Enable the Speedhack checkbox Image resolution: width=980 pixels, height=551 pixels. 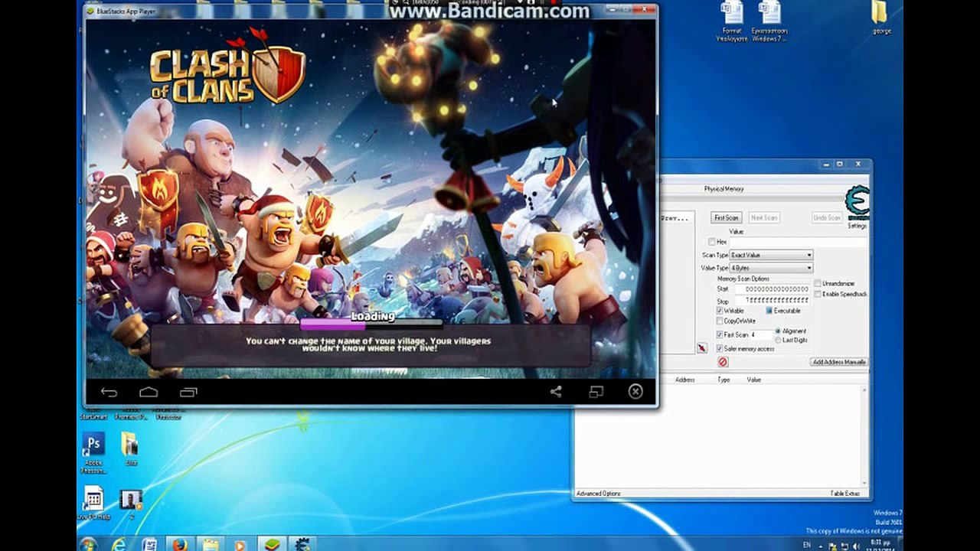pyautogui.click(x=818, y=294)
